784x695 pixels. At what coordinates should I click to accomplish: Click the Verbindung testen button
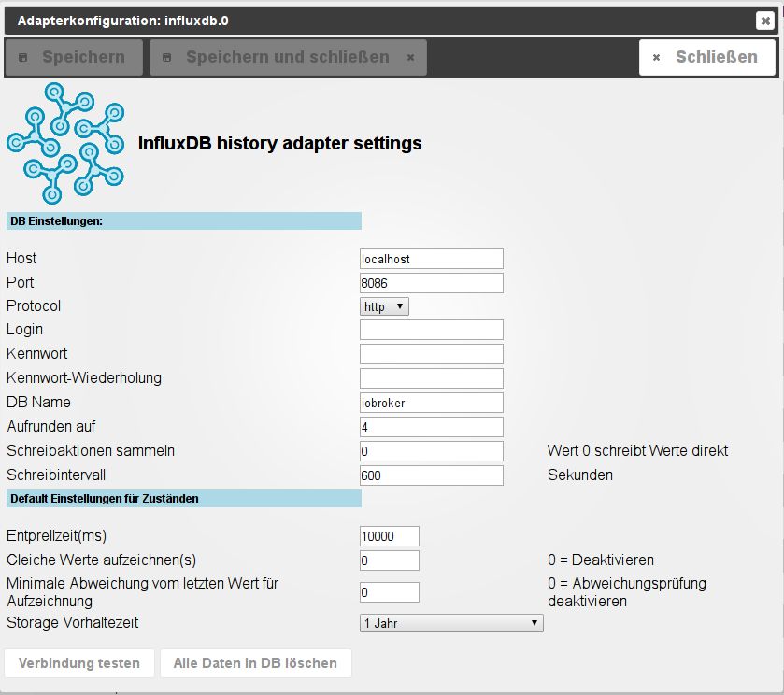79,663
